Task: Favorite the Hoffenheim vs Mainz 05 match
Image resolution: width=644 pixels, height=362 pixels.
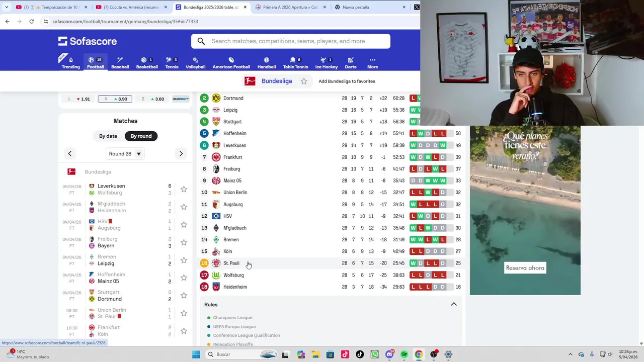Action: point(184,278)
